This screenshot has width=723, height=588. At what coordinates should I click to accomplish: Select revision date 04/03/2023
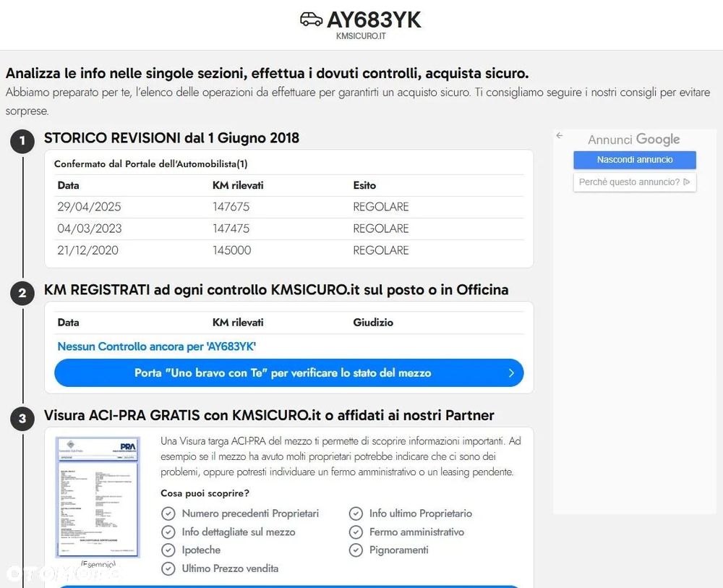click(x=90, y=229)
